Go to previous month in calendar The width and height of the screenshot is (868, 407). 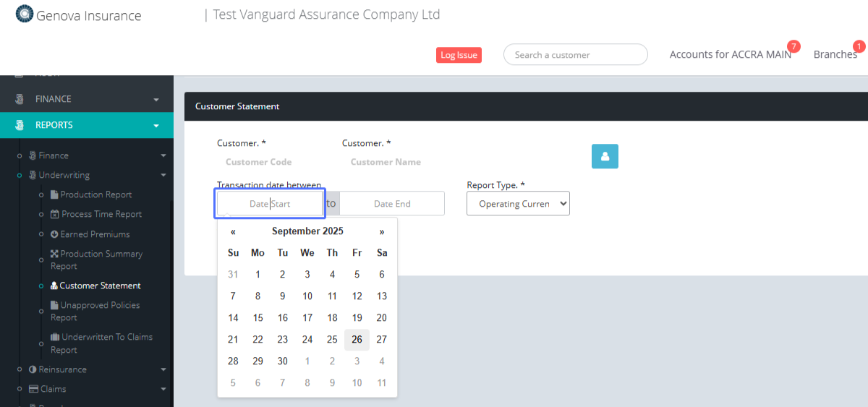click(233, 231)
